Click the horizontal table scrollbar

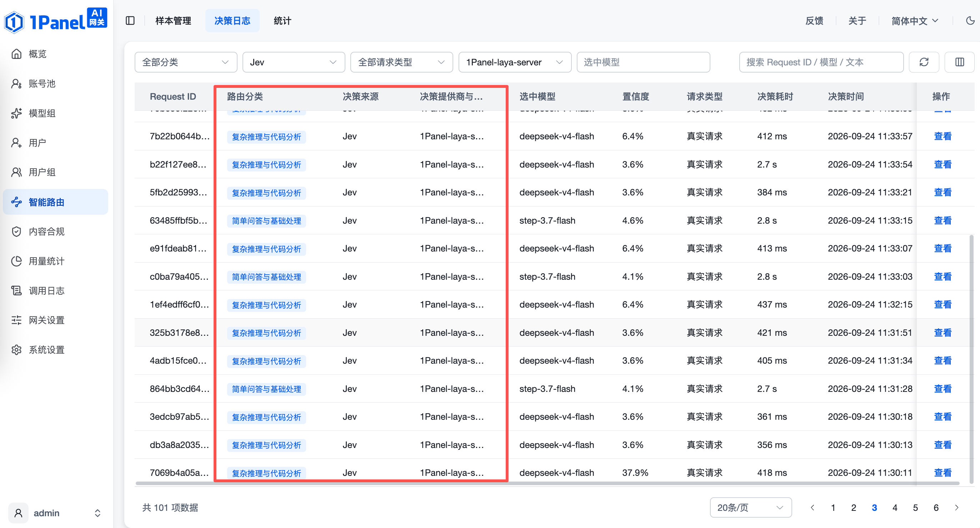coord(547,483)
